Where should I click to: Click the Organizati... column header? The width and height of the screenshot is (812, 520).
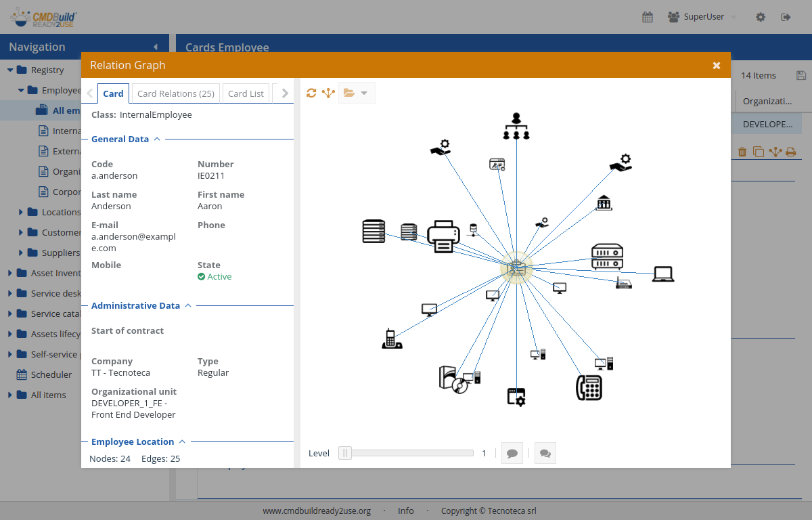coord(767,101)
